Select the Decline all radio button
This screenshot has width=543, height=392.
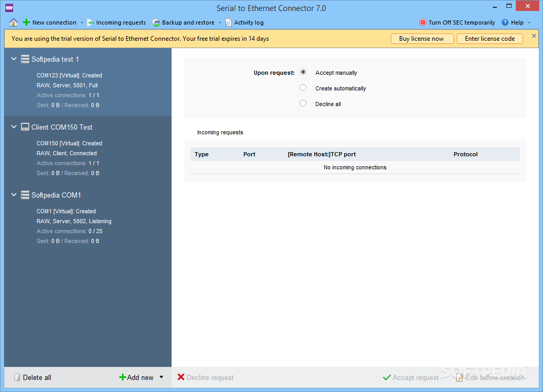pyautogui.click(x=303, y=103)
